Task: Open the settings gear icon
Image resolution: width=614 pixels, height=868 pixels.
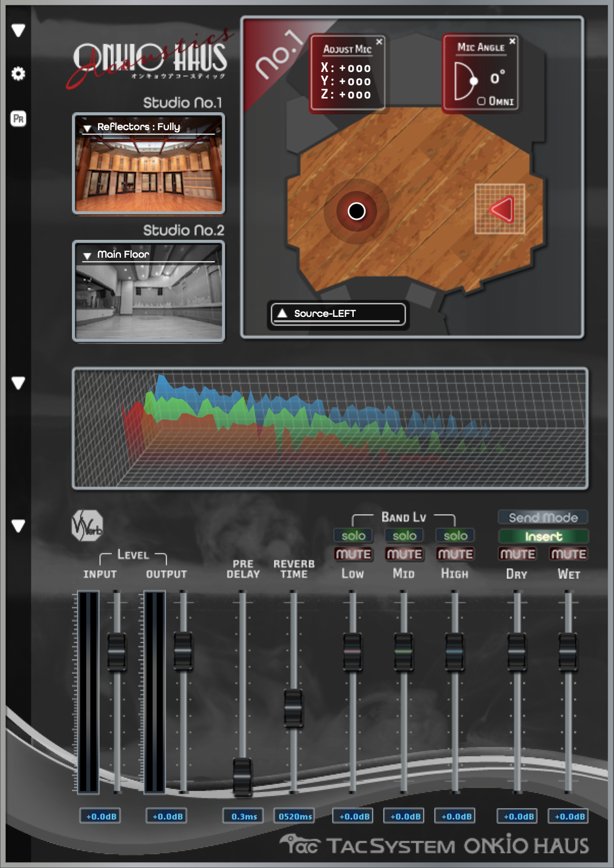Action: 18,74
